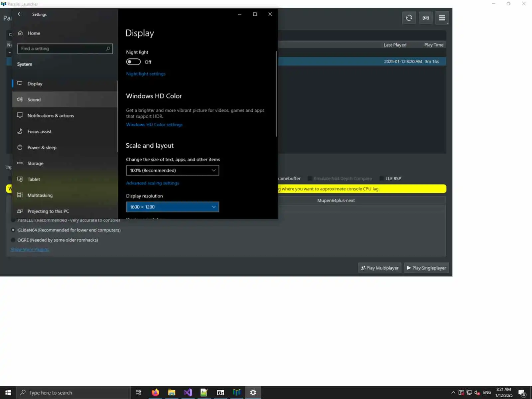Click the Display page vertical scrollbar

click(x=276, y=94)
